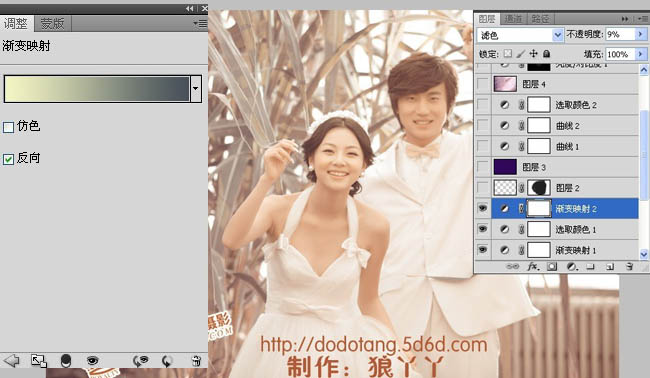Click the 选取颜色 1 adjustment icon
650x378 pixels.
[504, 229]
